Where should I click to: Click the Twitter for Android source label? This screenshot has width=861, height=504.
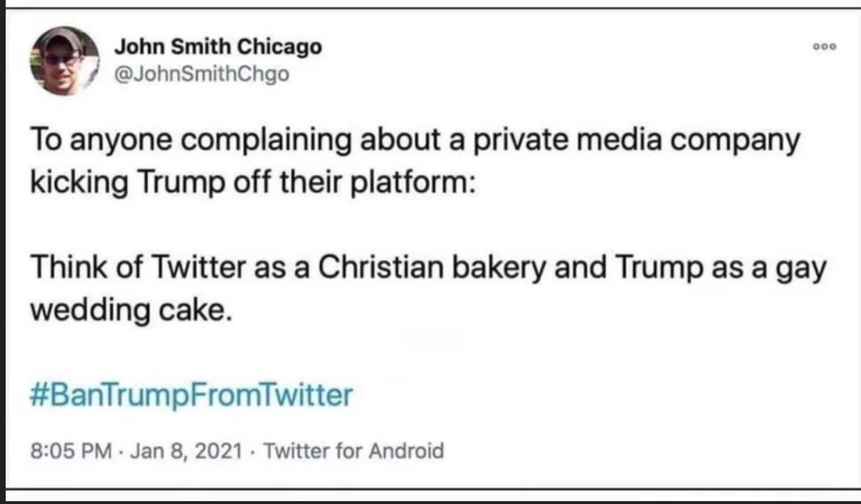[x=354, y=451]
